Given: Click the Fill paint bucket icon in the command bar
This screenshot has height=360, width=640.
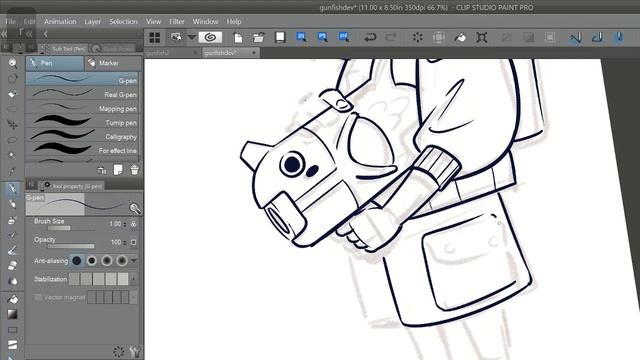Looking at the screenshot, I should point(460,38).
